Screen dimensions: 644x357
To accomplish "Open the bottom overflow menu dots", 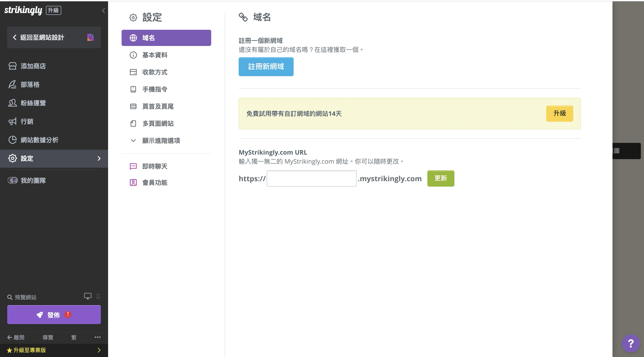I will (x=98, y=337).
